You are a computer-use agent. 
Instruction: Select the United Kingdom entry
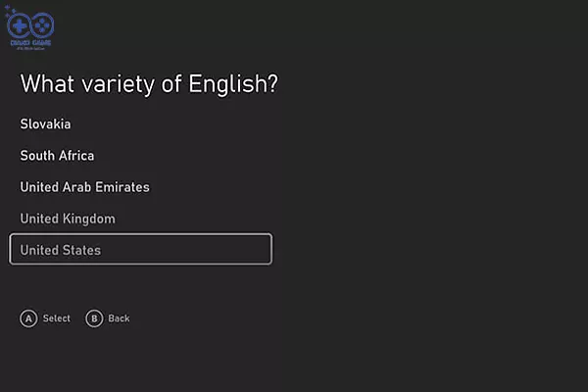(68, 219)
